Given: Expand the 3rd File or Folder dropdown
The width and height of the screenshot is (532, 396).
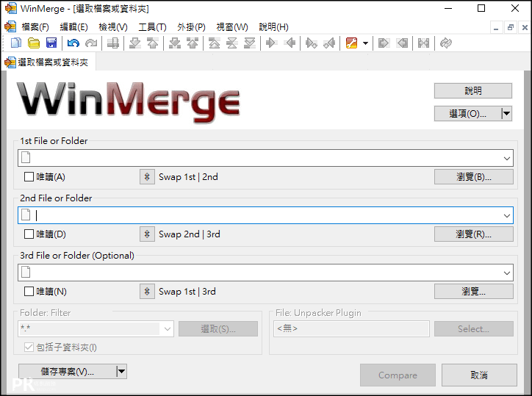Looking at the screenshot, I should point(507,273).
